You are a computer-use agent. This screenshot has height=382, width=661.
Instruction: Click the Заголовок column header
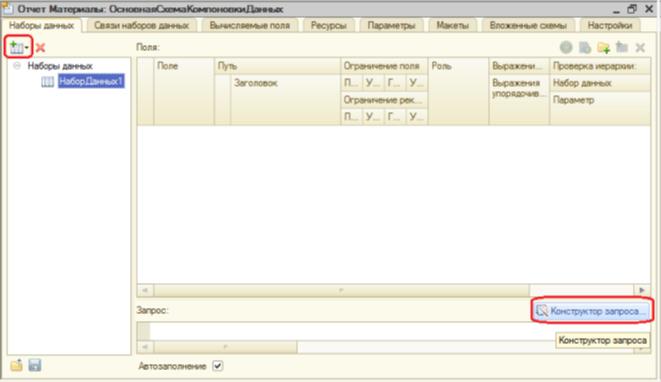click(x=285, y=100)
